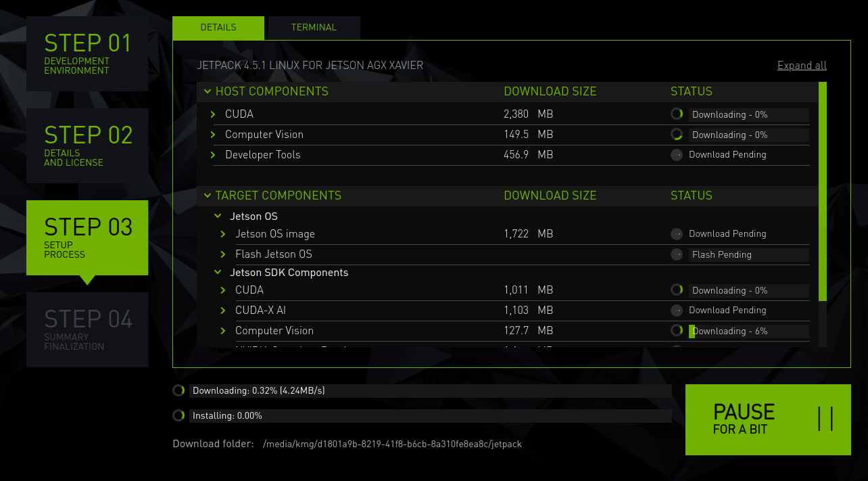Click the Target Components DOWNLOAD SIZE header
Screen dimensions: 868x481
550,196
